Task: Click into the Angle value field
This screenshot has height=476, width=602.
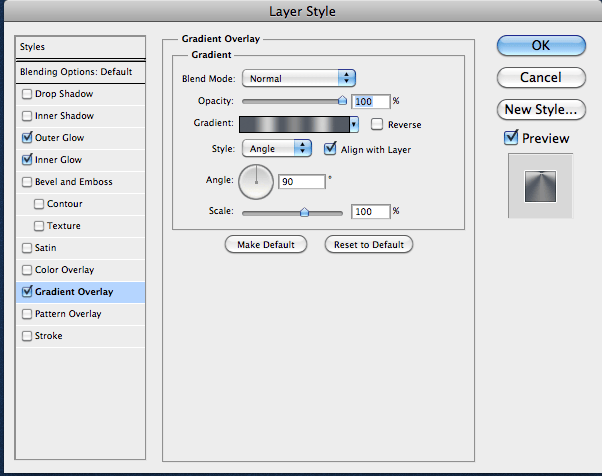Action: [302, 182]
